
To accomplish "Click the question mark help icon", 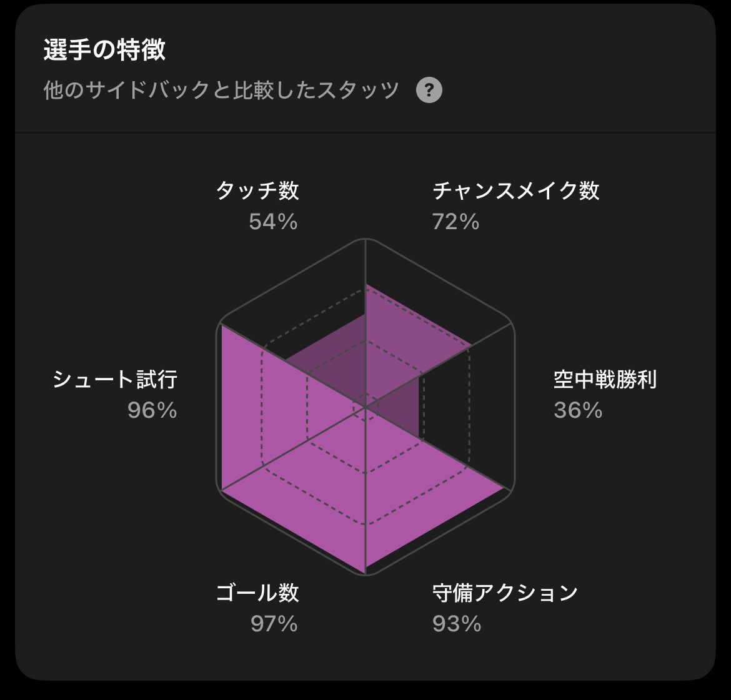I will 429,90.
